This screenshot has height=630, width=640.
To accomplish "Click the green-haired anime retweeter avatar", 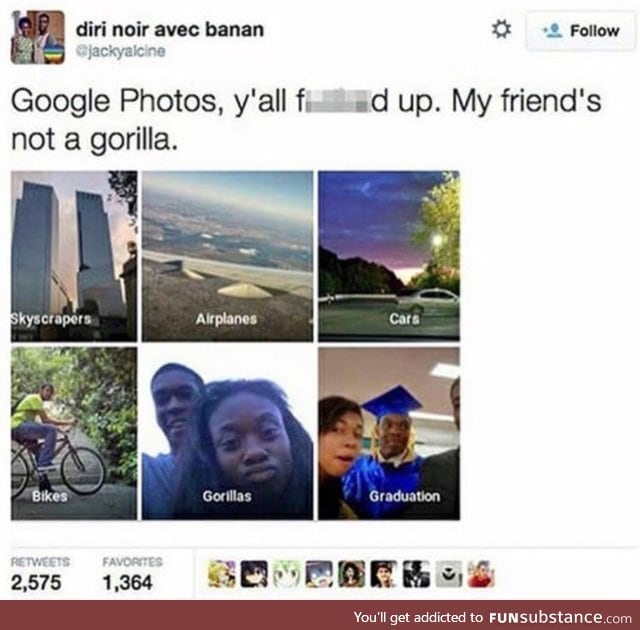I will click(287, 574).
